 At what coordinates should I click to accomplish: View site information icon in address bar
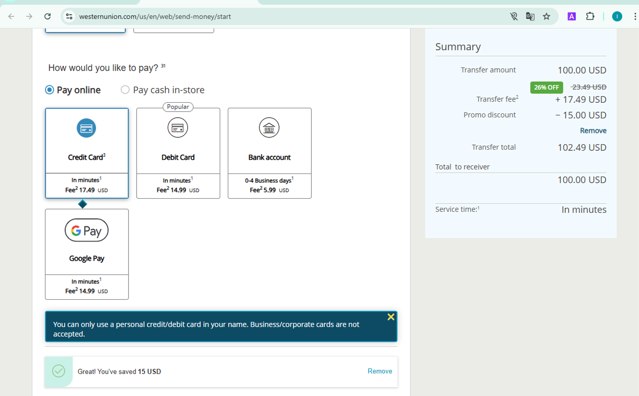(69, 16)
